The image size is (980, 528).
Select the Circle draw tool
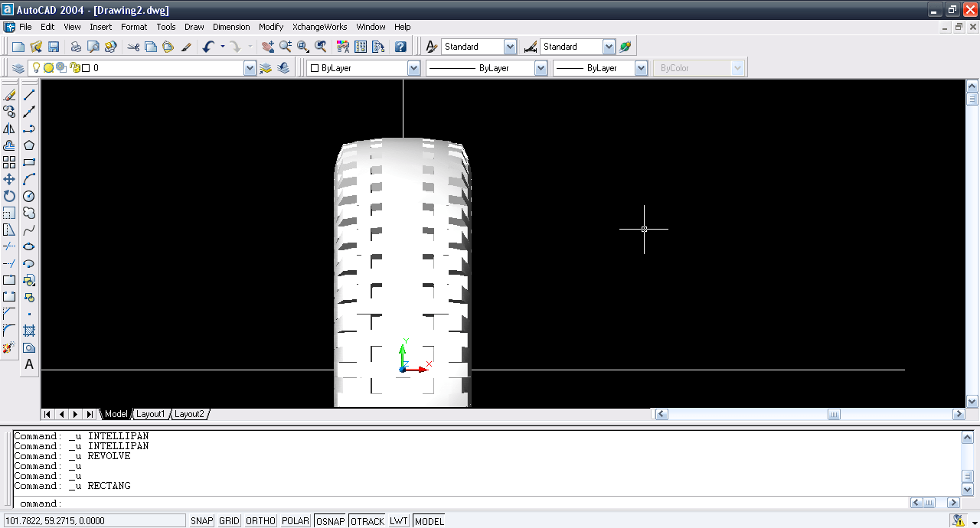(x=29, y=196)
